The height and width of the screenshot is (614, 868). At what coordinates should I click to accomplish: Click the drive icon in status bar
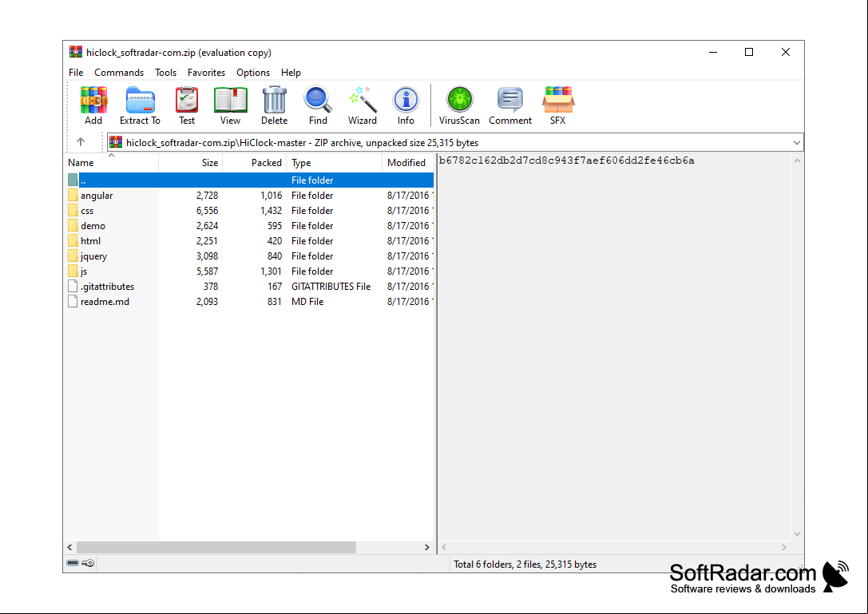73,563
